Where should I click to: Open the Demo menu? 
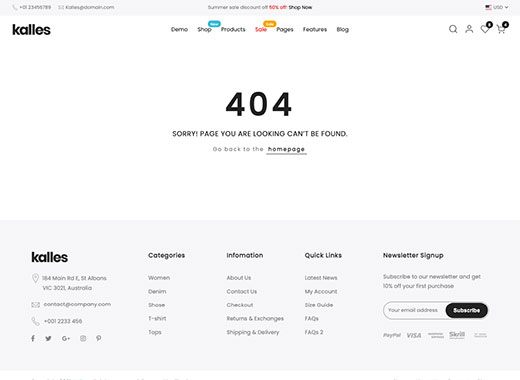coord(179,29)
